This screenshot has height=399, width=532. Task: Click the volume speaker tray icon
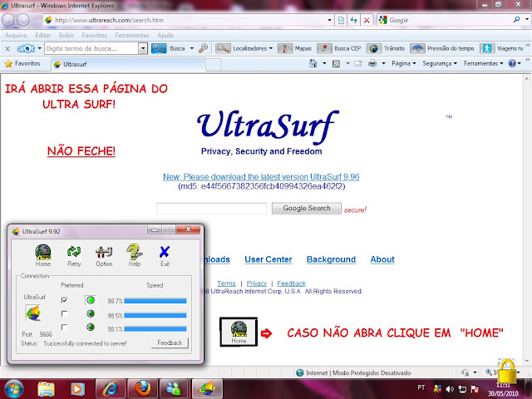pyautogui.click(x=450, y=389)
